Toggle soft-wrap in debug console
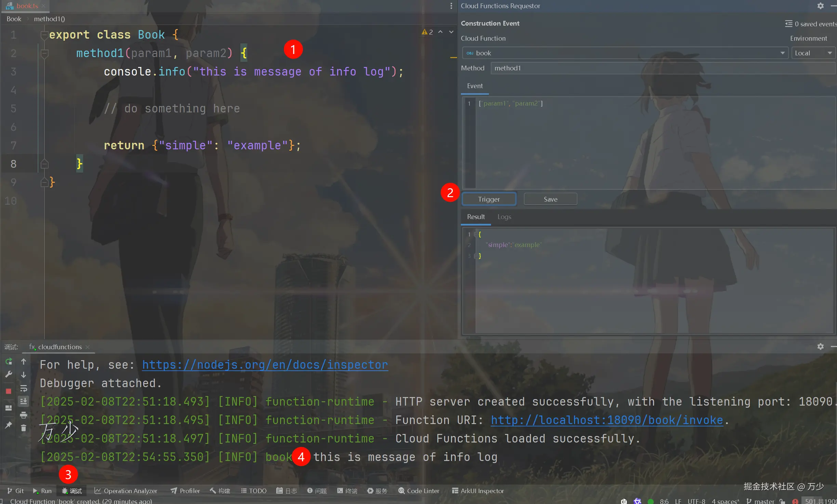Image resolution: width=837 pixels, height=504 pixels. pyautogui.click(x=23, y=388)
